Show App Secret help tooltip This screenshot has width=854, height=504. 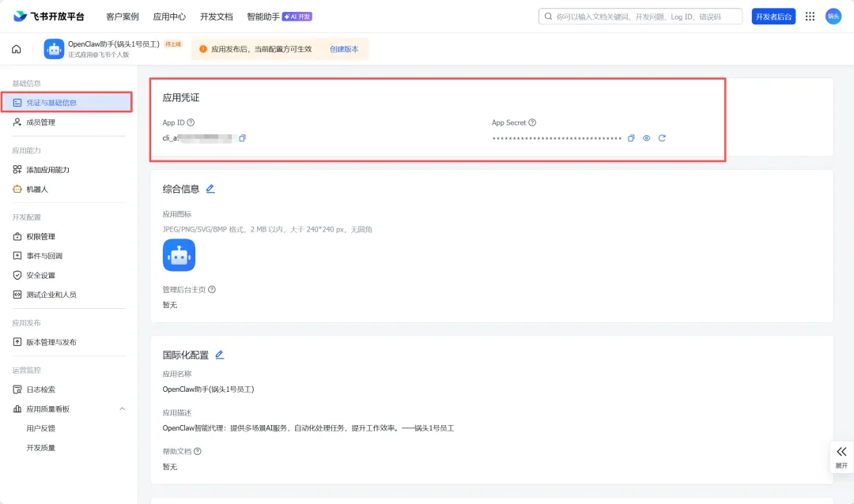[532, 122]
